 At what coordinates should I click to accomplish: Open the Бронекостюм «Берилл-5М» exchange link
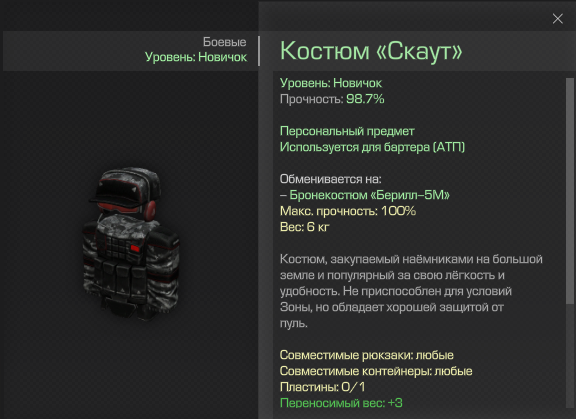(x=369, y=195)
